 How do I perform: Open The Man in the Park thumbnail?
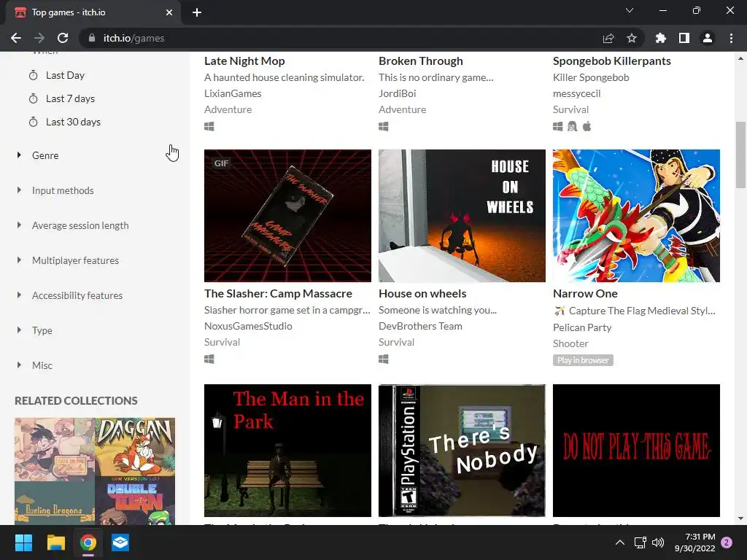tap(287, 451)
